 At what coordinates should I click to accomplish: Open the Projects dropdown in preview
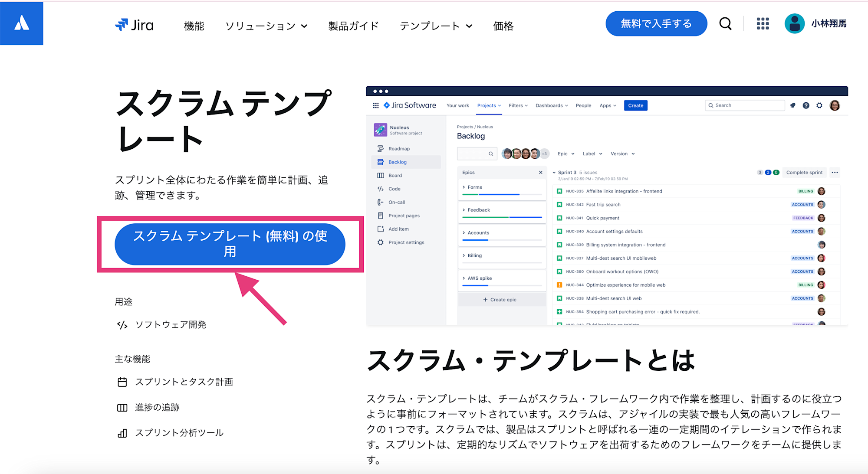(489, 105)
